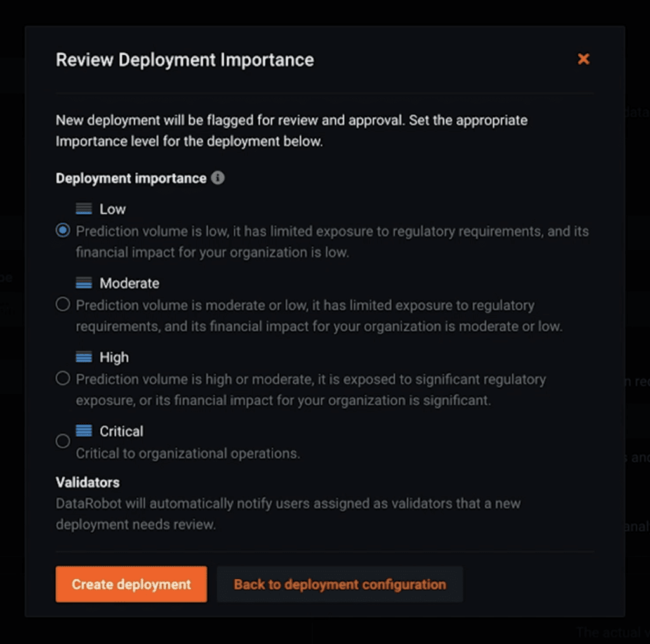Click the info icon beside Deployment importance

(x=218, y=178)
